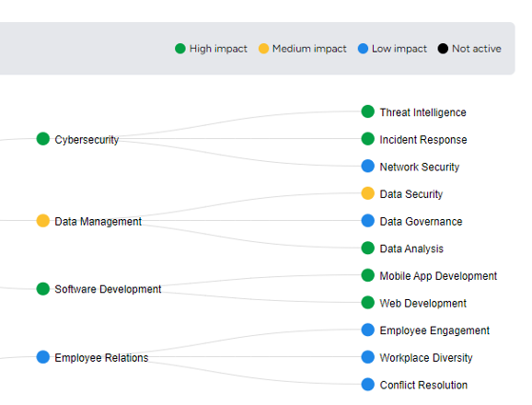The width and height of the screenshot is (532, 405).
Task: Open the Incident Response tree item
Action: 423,139
